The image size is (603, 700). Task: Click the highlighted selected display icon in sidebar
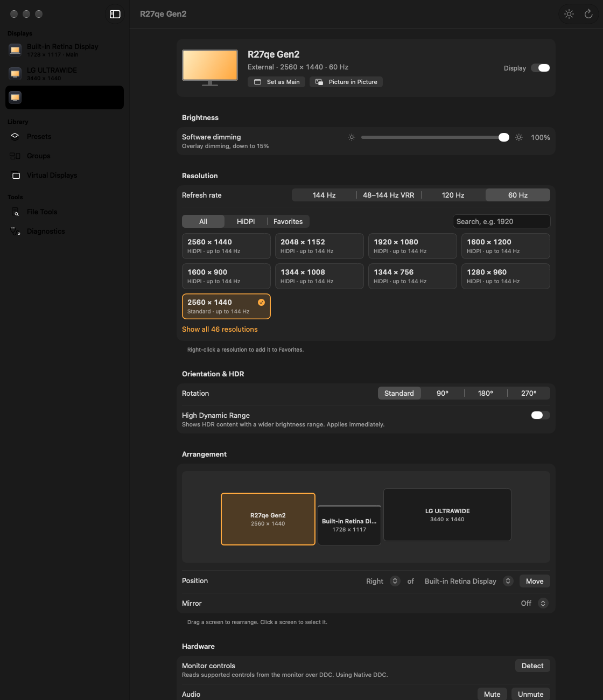click(x=15, y=97)
